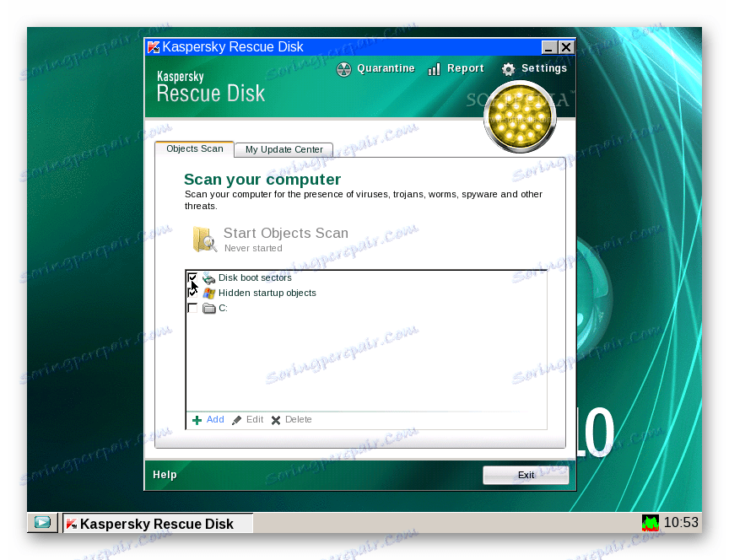Select the Disk boot sectors row text
The width and height of the screenshot is (729, 560).
pyautogui.click(x=256, y=278)
